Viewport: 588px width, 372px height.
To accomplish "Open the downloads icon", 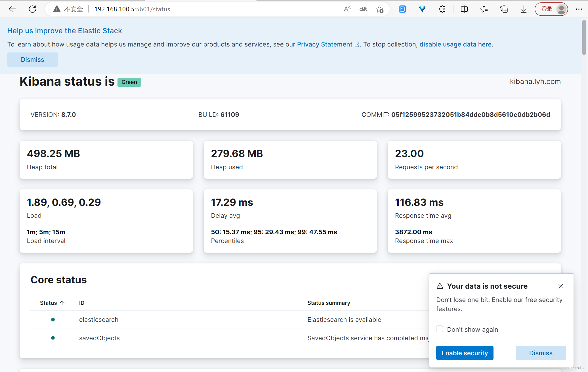I will (x=524, y=9).
